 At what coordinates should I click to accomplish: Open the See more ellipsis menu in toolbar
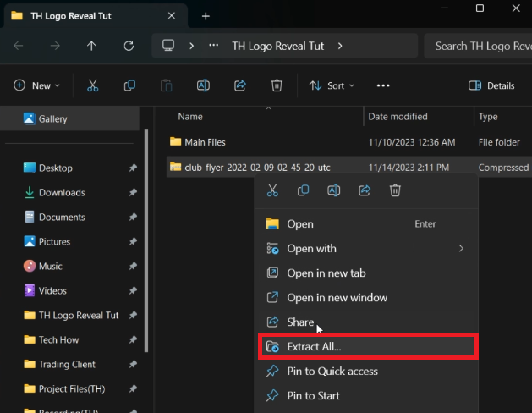tap(383, 85)
